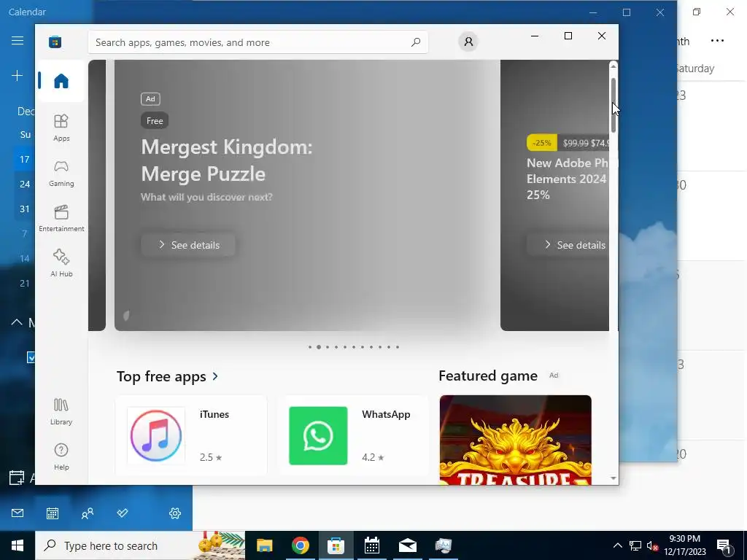Open the WhatsApp app card

[353, 435]
